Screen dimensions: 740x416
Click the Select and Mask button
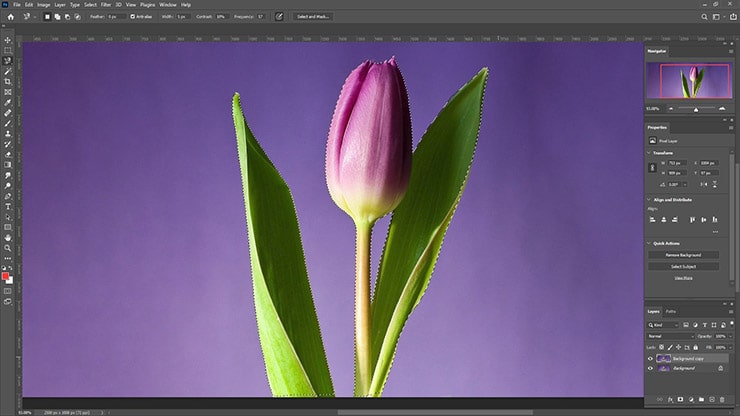point(313,17)
